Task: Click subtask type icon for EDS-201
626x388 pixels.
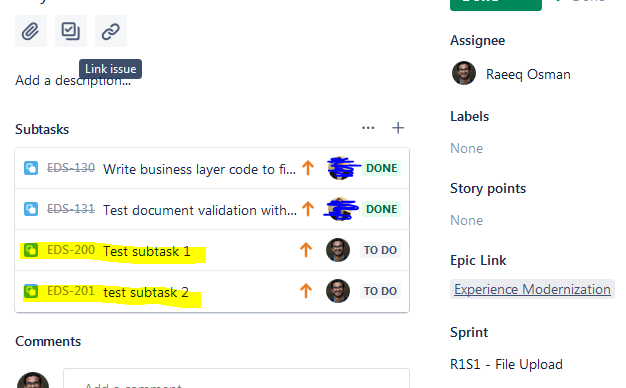Action: coord(31,291)
